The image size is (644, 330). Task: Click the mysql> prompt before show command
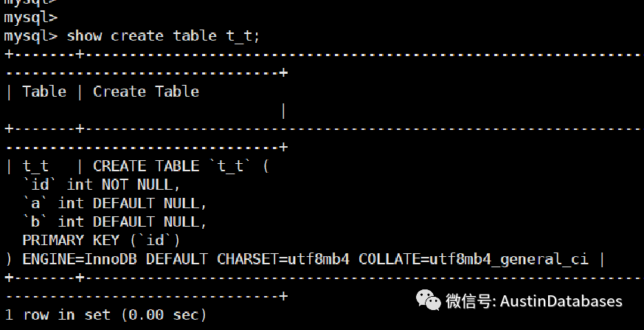[x=30, y=35]
